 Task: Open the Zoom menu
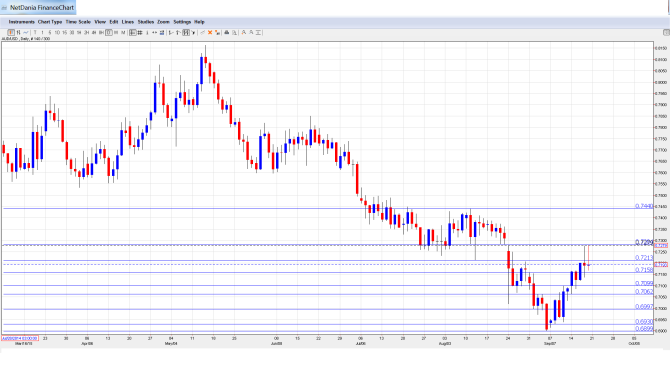point(163,22)
